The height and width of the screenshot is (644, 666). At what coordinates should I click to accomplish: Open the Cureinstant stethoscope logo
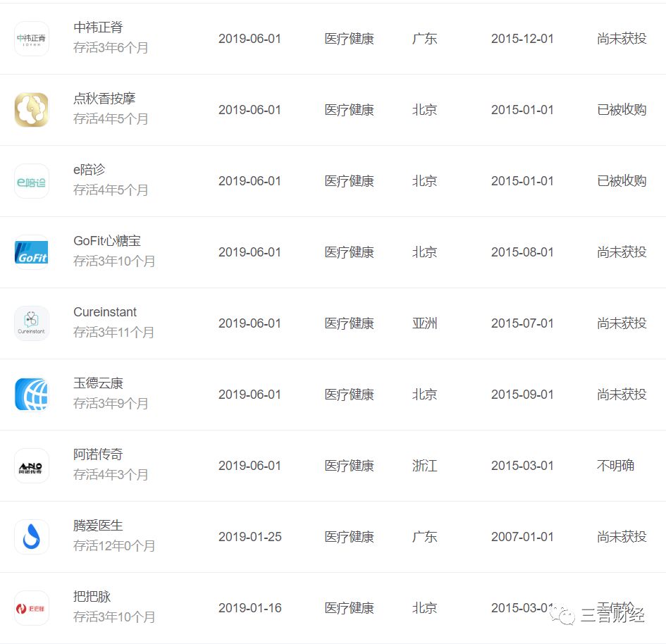[x=32, y=323]
